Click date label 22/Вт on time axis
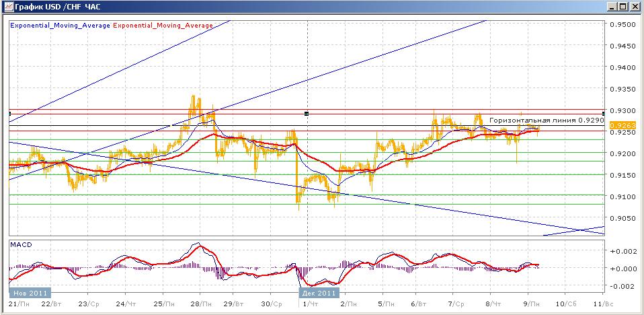Image resolution: width=644 pixels, height=315 pixels. pos(52,304)
